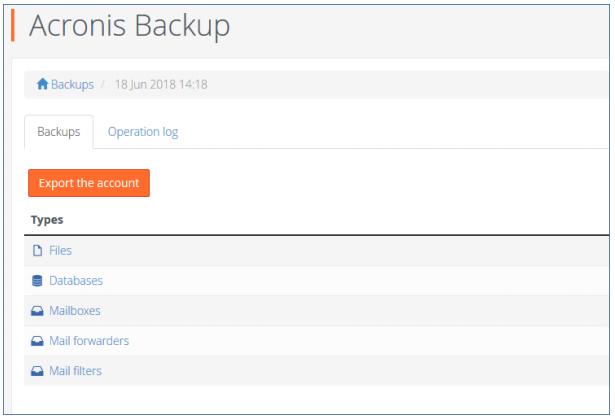This screenshot has width=615, height=419.
Task: Open the Mailboxes backup type
Action: point(75,311)
